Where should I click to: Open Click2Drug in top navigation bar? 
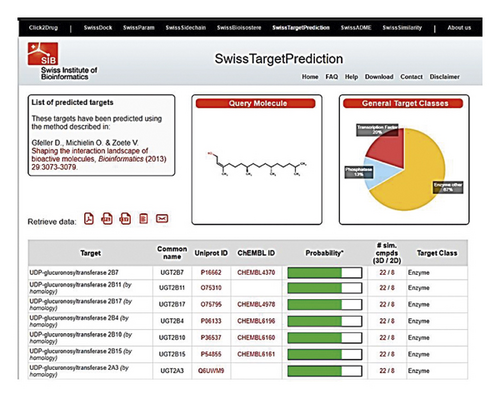(43, 28)
